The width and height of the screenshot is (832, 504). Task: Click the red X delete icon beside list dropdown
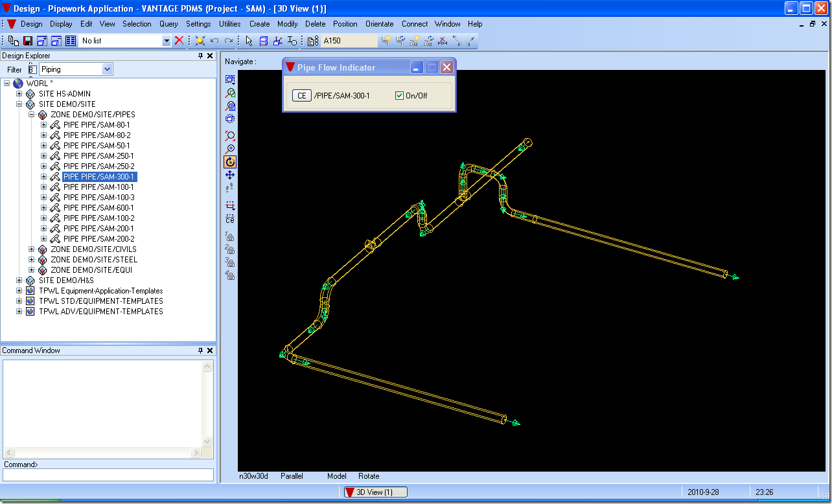point(179,41)
